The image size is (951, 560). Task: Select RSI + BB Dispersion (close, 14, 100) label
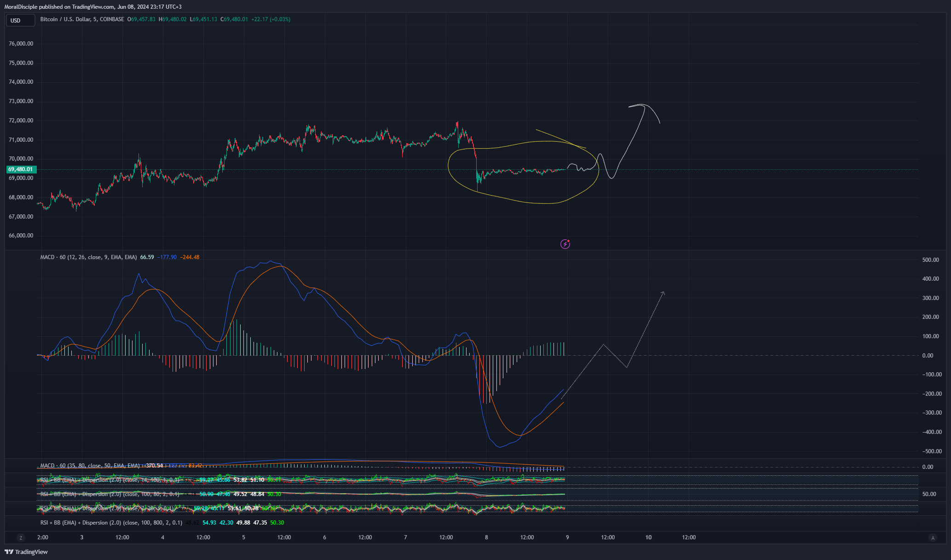click(110, 479)
